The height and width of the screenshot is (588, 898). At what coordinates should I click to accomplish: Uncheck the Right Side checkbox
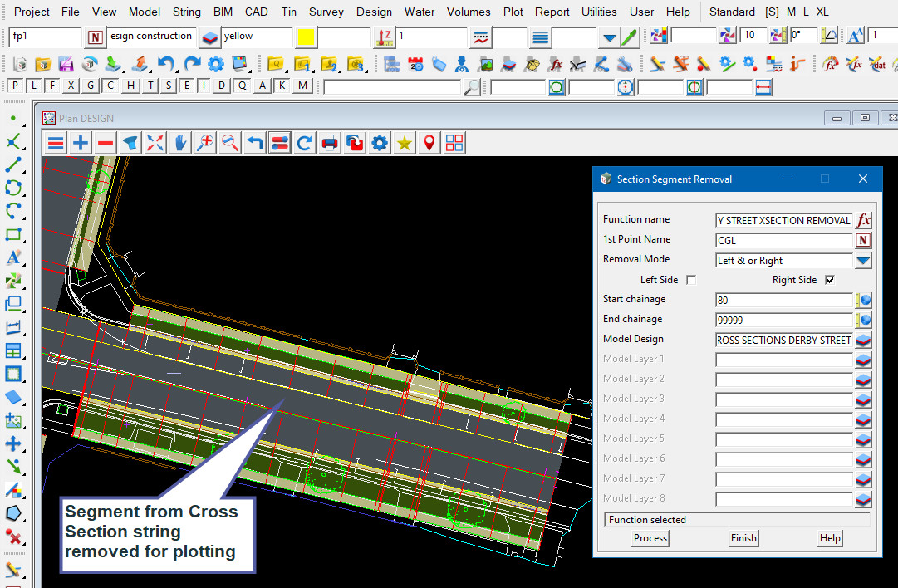(829, 281)
